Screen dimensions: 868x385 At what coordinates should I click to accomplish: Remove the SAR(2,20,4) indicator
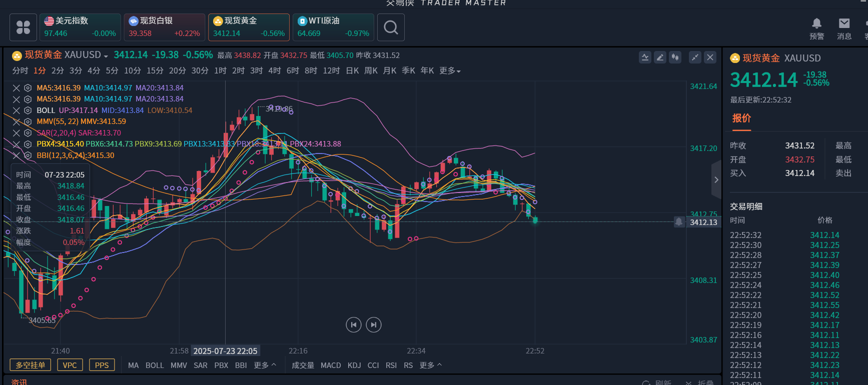coord(17,133)
